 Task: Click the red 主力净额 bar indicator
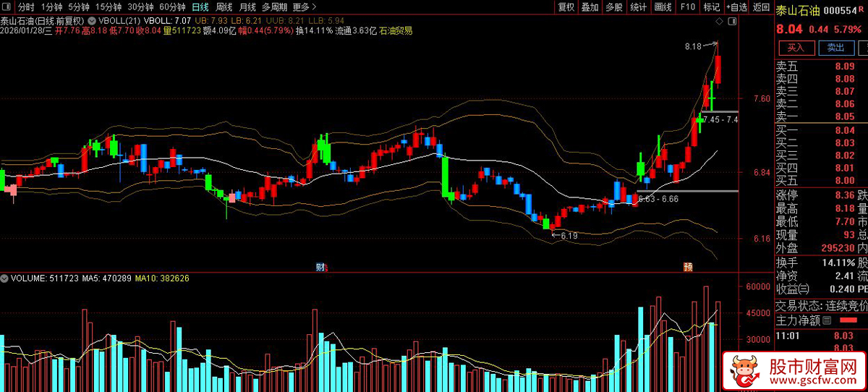[x=848, y=320]
